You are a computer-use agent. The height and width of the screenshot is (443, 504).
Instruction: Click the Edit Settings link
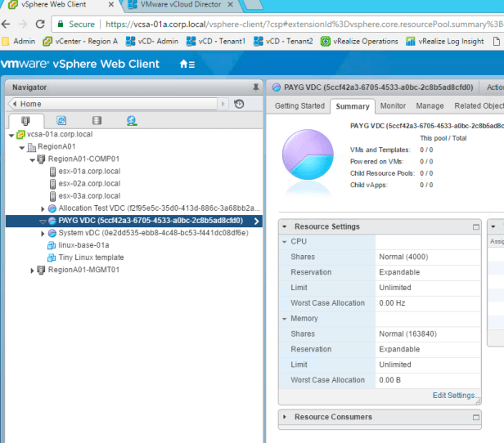pos(456,396)
